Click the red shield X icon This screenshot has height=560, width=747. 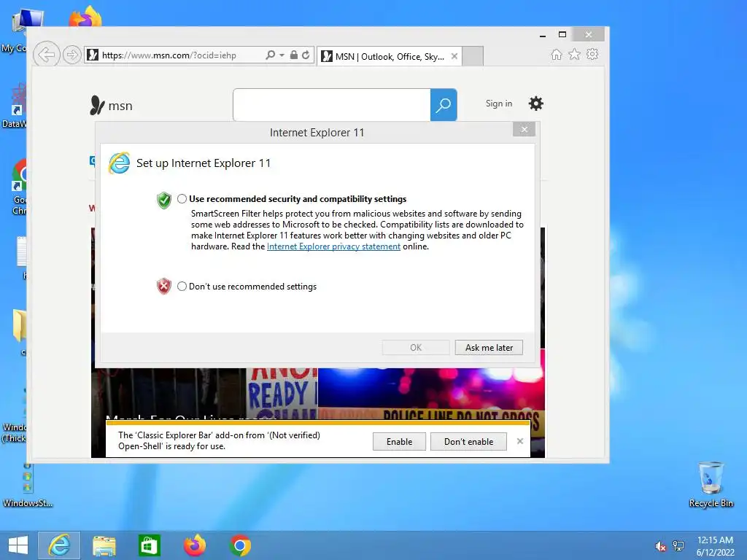(x=164, y=286)
